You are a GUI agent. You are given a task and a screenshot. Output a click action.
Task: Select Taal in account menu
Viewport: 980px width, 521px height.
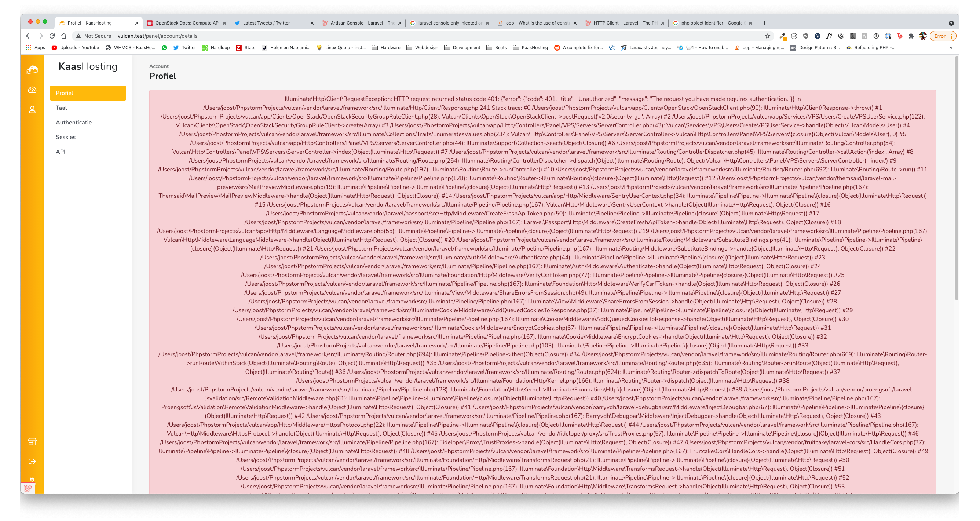[61, 108]
